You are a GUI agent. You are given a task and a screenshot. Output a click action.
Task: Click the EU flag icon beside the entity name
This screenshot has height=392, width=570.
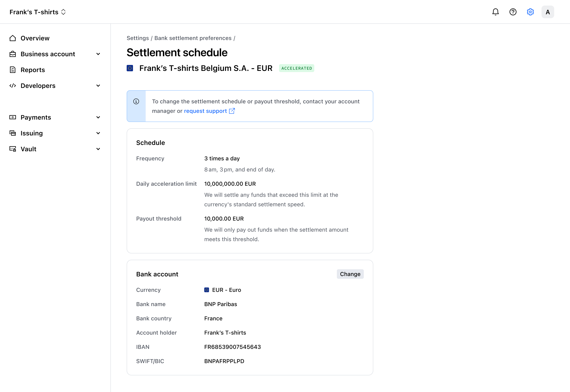(x=130, y=68)
